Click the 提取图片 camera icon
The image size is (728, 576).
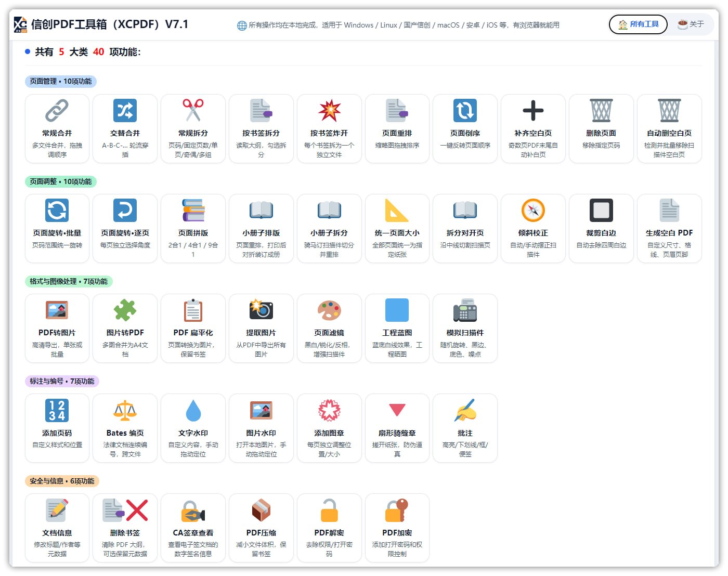pos(261,310)
